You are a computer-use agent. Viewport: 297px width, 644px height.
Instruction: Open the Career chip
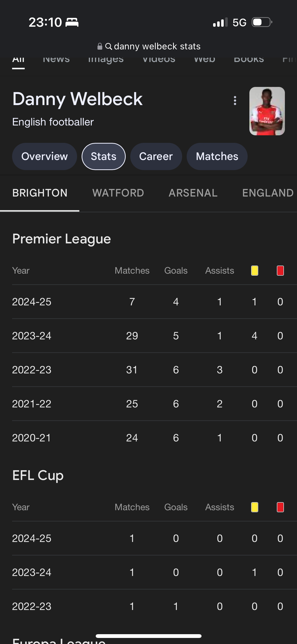[x=156, y=156]
